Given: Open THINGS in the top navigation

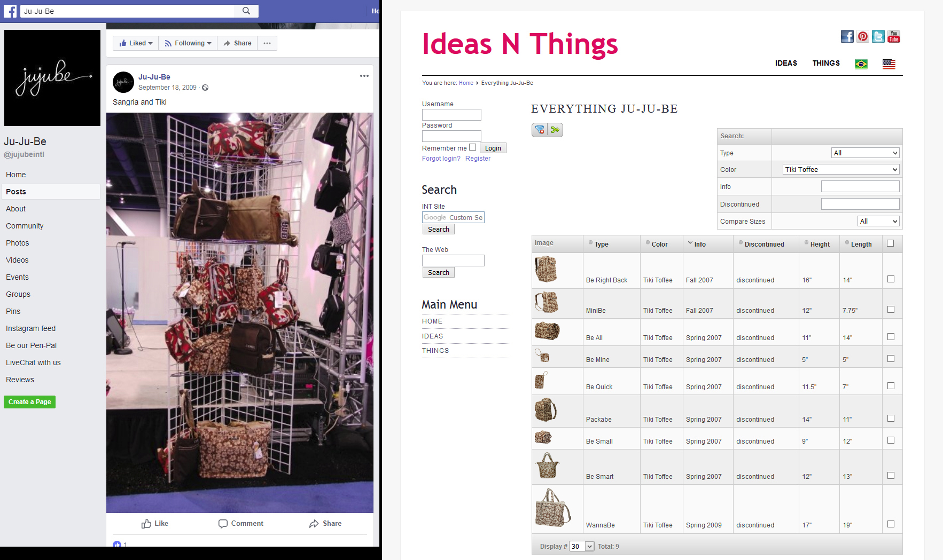Looking at the screenshot, I should [826, 63].
